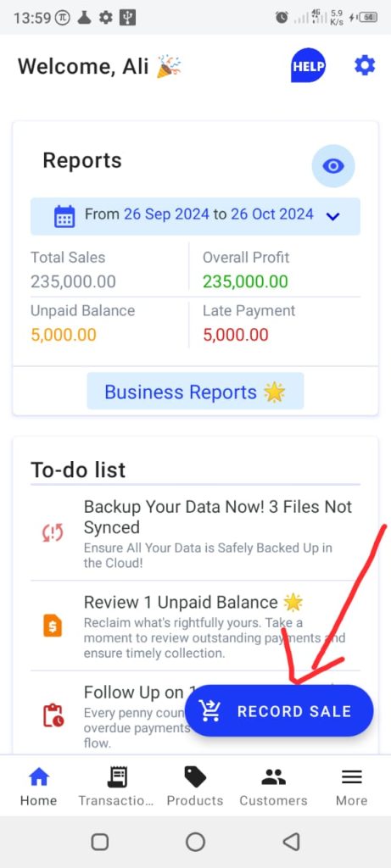
Task: Open the Products tab
Action: 195,787
